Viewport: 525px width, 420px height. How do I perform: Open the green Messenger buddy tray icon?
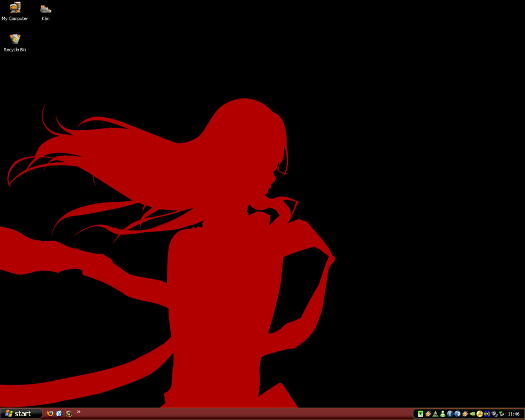click(x=443, y=414)
